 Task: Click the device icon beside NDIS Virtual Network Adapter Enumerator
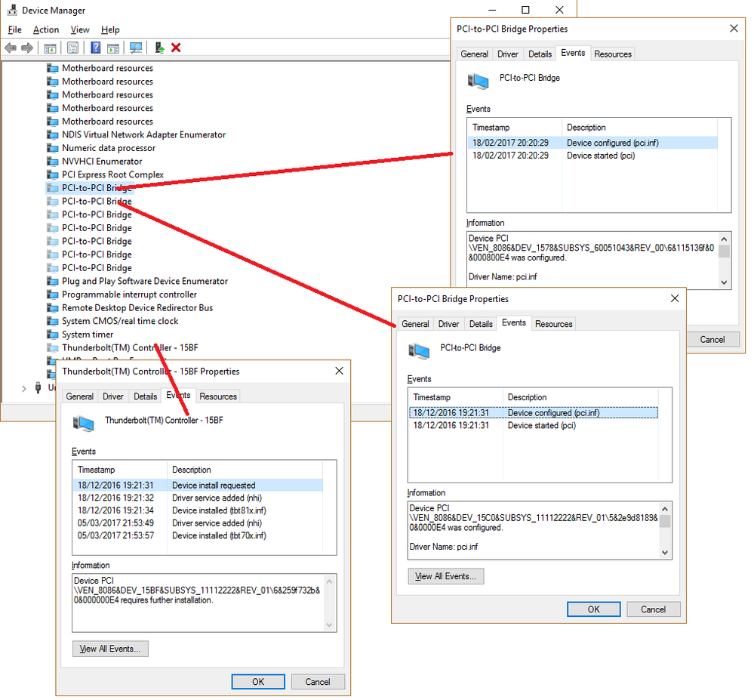(x=52, y=134)
